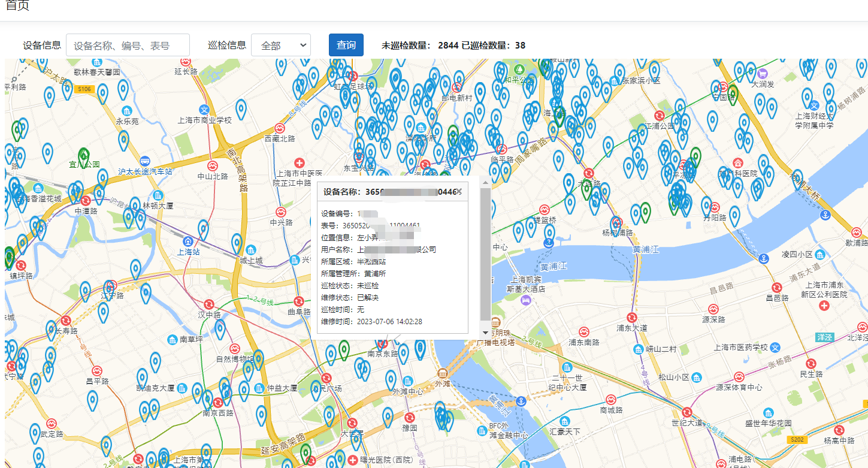Select the green marker right of 杨树浦路 station
This screenshot has width=868, height=468.
645,212
